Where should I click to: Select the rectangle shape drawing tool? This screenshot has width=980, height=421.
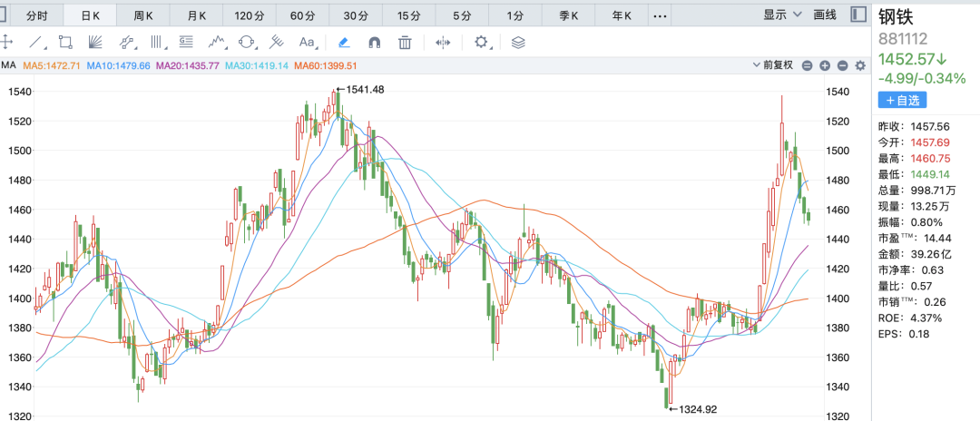tap(65, 42)
